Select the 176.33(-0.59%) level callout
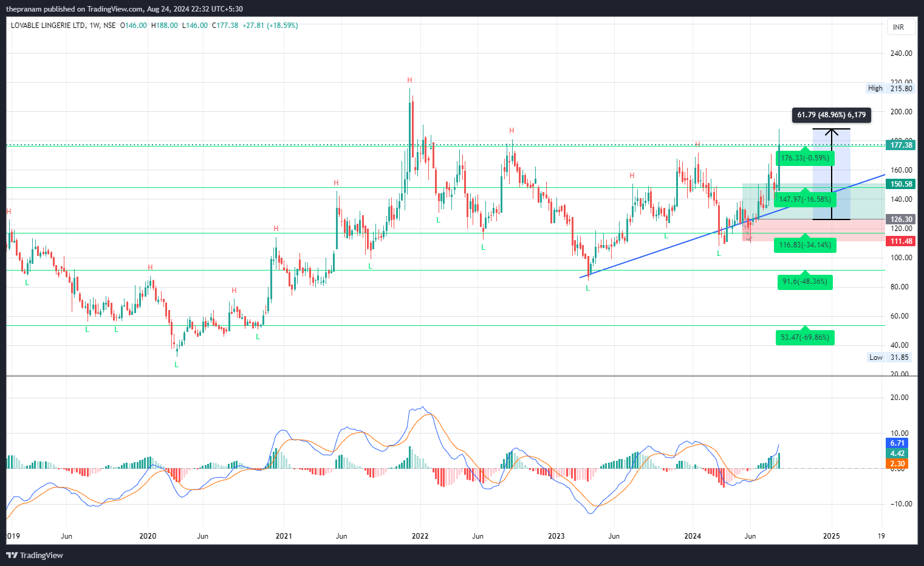The width and height of the screenshot is (924, 566). [x=805, y=157]
